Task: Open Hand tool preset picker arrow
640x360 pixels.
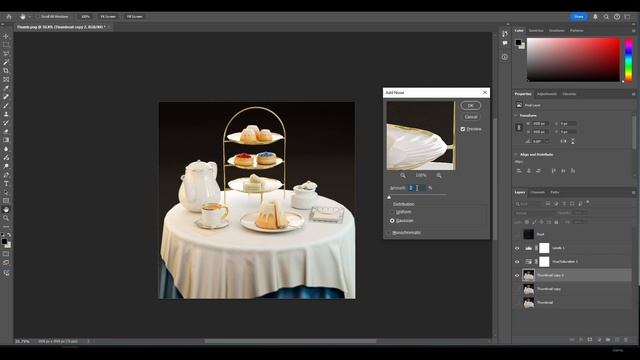Action: click(x=30, y=17)
